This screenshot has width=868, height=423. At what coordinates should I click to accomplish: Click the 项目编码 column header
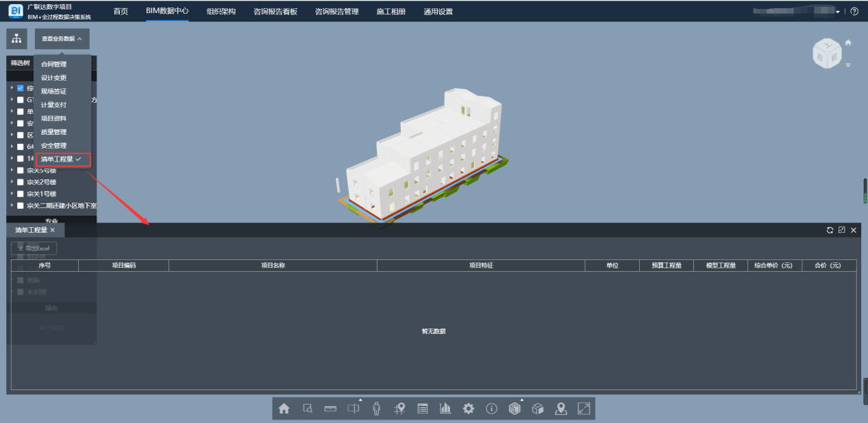click(x=124, y=266)
